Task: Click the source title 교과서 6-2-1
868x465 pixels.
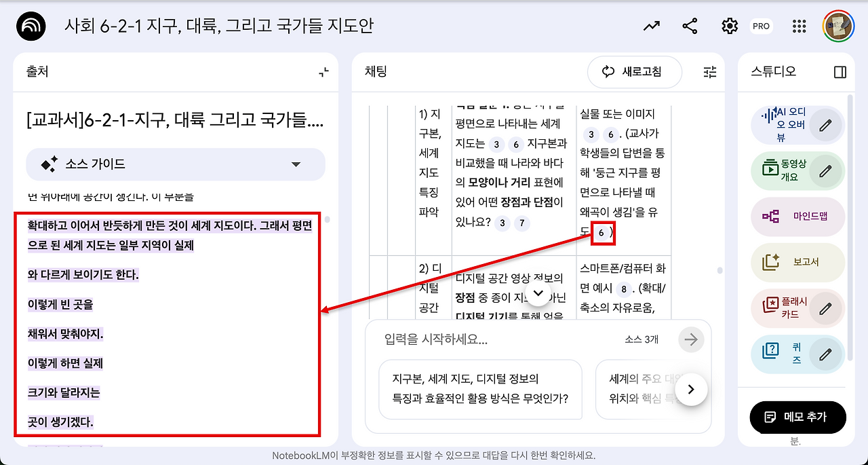Action: click(x=175, y=122)
